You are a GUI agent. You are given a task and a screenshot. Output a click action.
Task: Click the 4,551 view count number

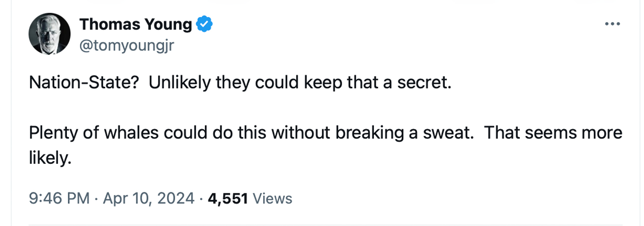click(x=227, y=198)
